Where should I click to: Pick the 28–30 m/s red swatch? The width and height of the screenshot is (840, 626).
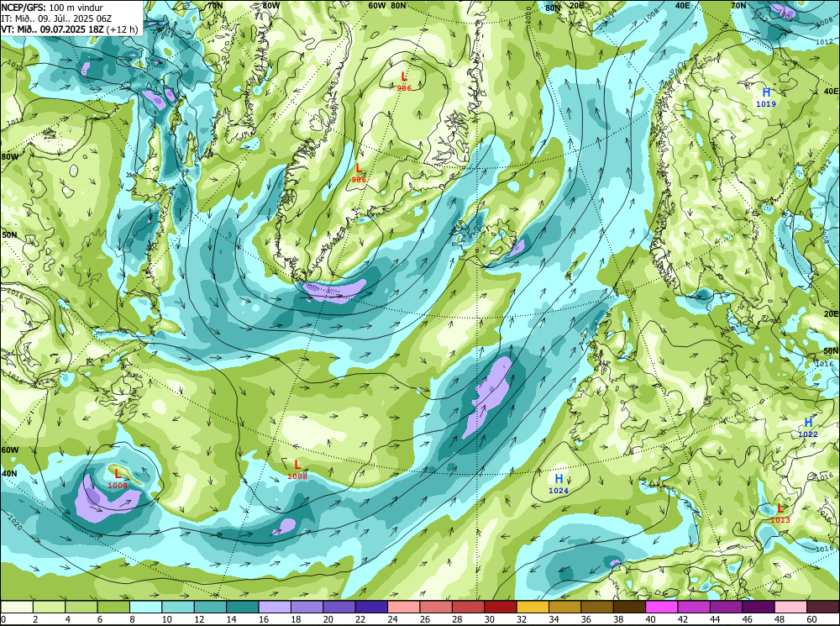click(x=468, y=607)
